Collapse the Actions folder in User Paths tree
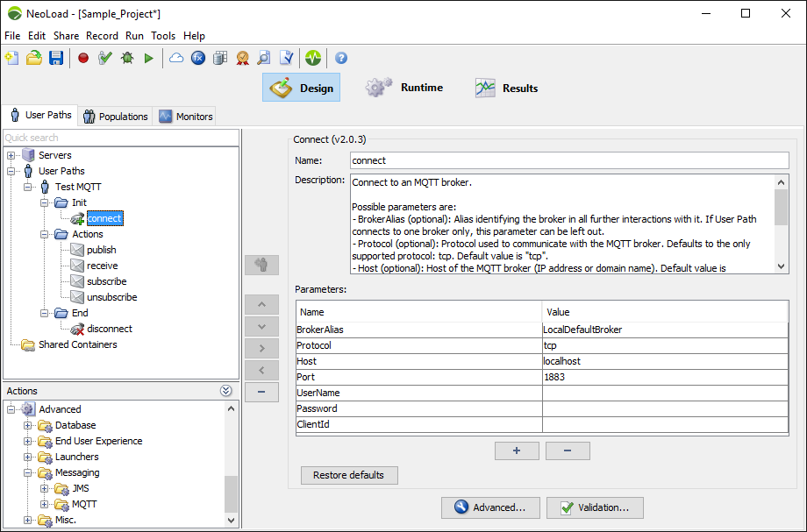807x532 pixels. pyautogui.click(x=45, y=234)
